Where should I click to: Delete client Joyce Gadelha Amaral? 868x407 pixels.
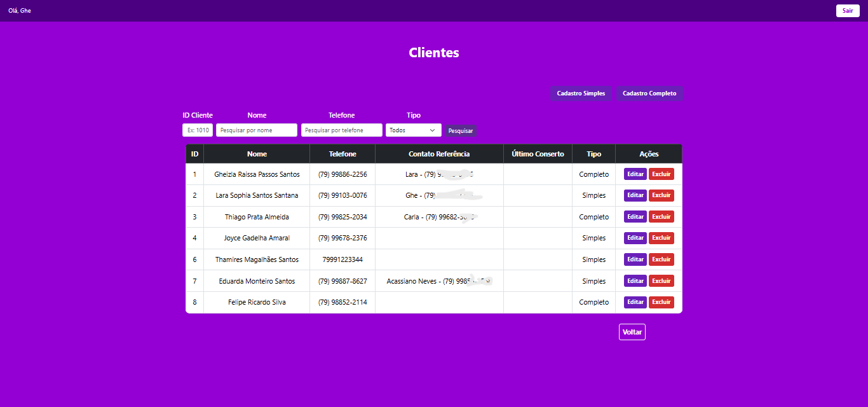pos(661,238)
